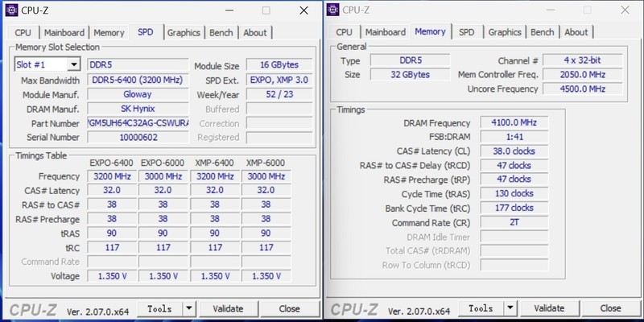Click EXPO-6400 CAS# Latency 32.0 cell

pos(112,191)
